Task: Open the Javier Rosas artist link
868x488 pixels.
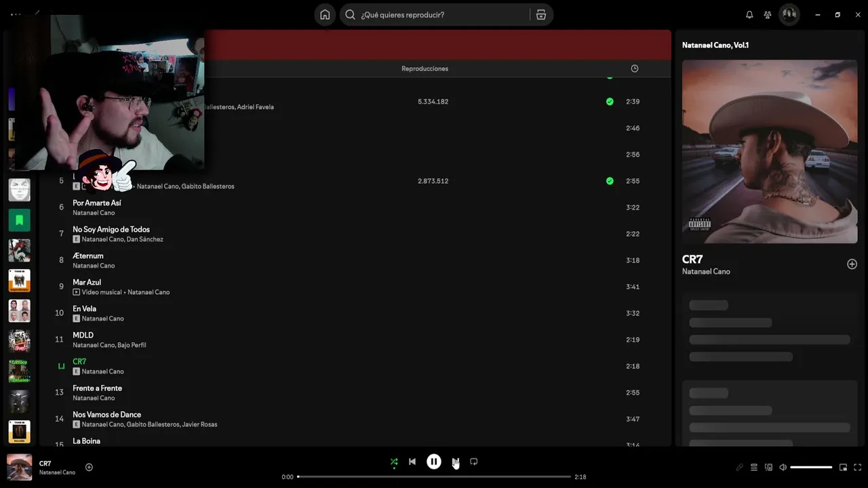Action: pos(199,424)
